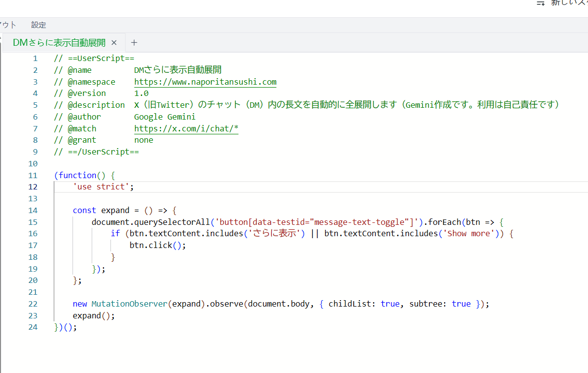The image size is (588, 373).
Task: Open the 設定 menu
Action: coord(38,25)
